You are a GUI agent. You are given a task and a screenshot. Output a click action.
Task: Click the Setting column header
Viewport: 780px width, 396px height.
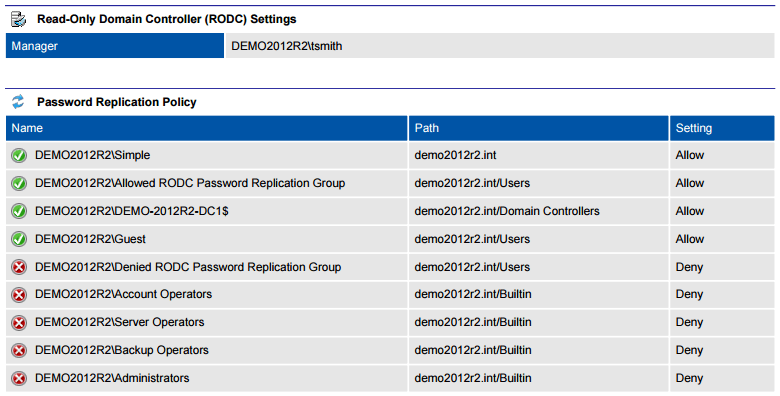pyautogui.click(x=722, y=128)
